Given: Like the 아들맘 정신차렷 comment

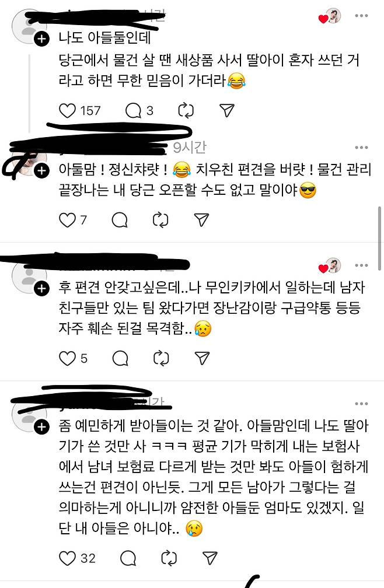Looking at the screenshot, I should 68,220.
